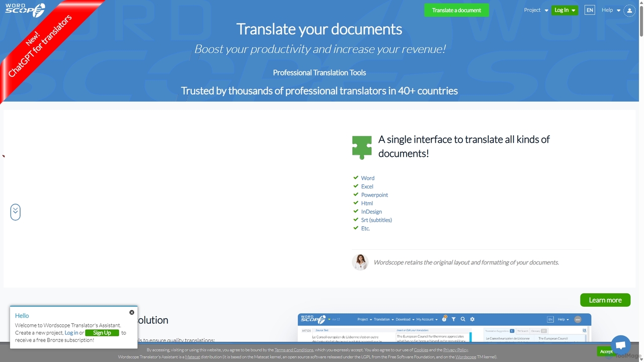Open the Help dropdown menu
This screenshot has width=644, height=362.
tap(611, 10)
